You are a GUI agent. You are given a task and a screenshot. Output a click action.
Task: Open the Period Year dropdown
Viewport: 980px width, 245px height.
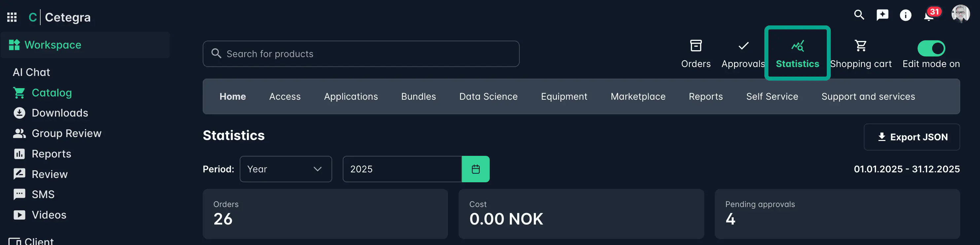[286, 169]
